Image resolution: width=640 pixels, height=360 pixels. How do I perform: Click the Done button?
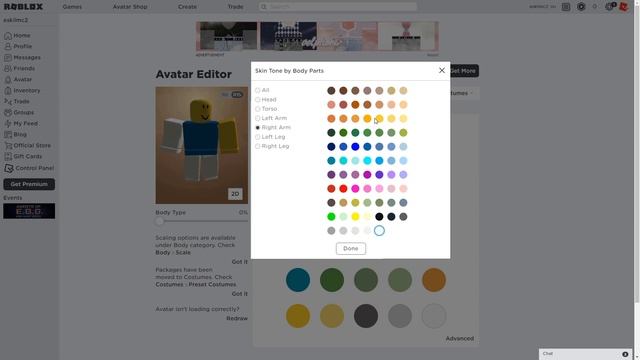pyautogui.click(x=351, y=248)
